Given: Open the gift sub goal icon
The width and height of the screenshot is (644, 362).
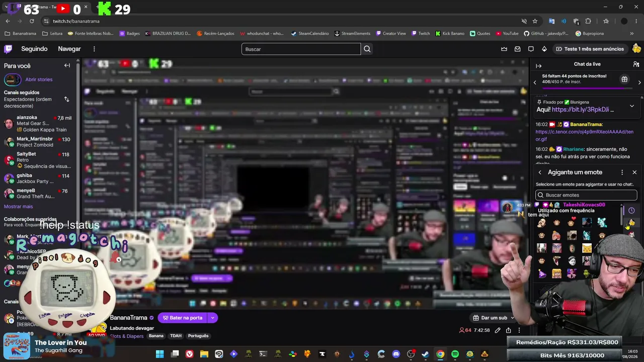Looking at the screenshot, I should pos(624,79).
